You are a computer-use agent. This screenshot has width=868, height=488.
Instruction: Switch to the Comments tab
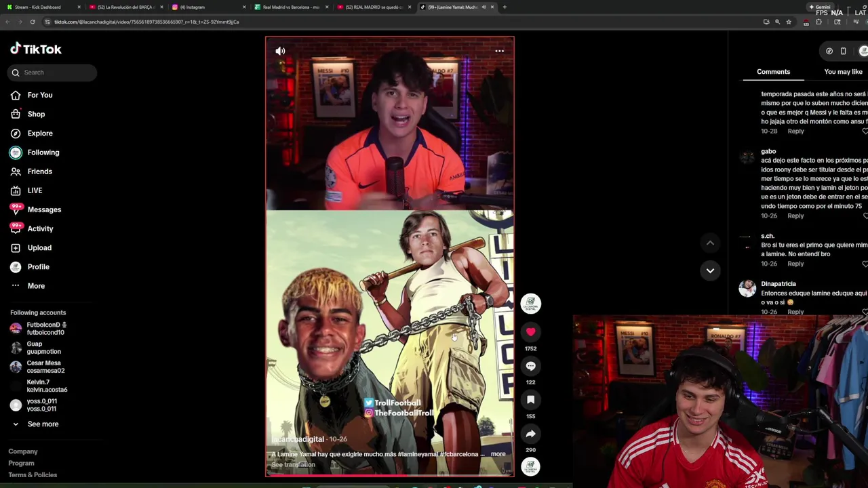pyautogui.click(x=773, y=72)
